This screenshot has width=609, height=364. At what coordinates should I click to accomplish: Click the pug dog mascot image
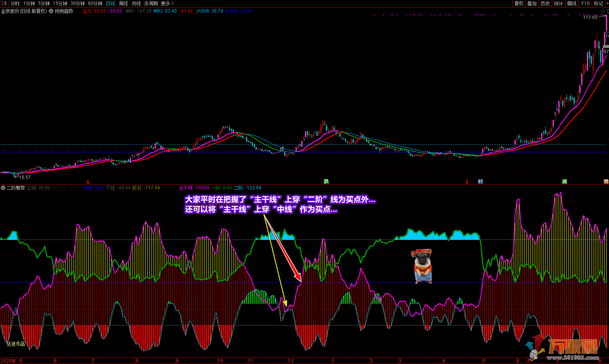tap(423, 267)
